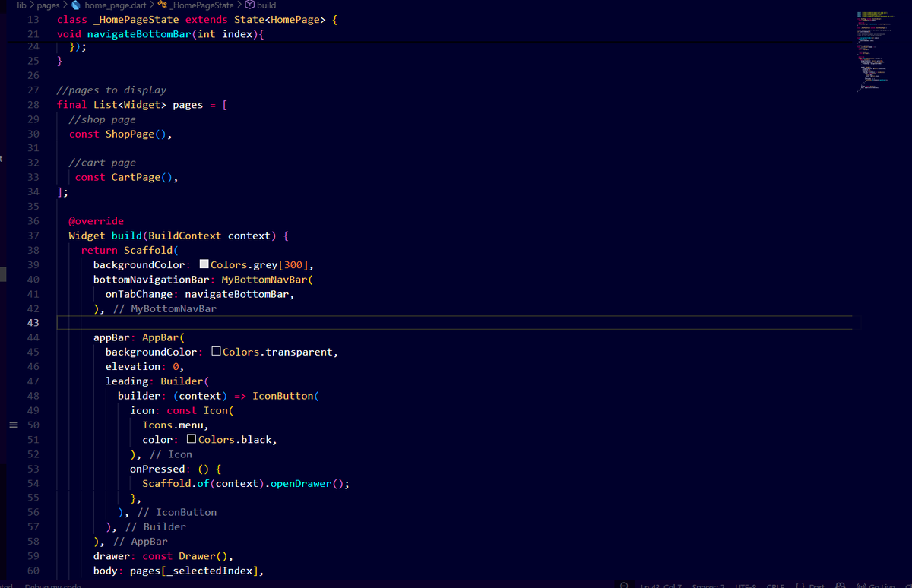Screen dimensions: 912x588
Task: Click 'pages[_selectedIndex],' in line 60
Action: click(x=197, y=570)
